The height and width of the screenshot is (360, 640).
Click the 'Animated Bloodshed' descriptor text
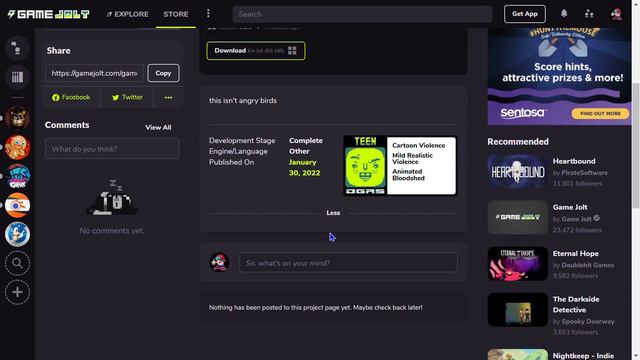tap(408, 175)
